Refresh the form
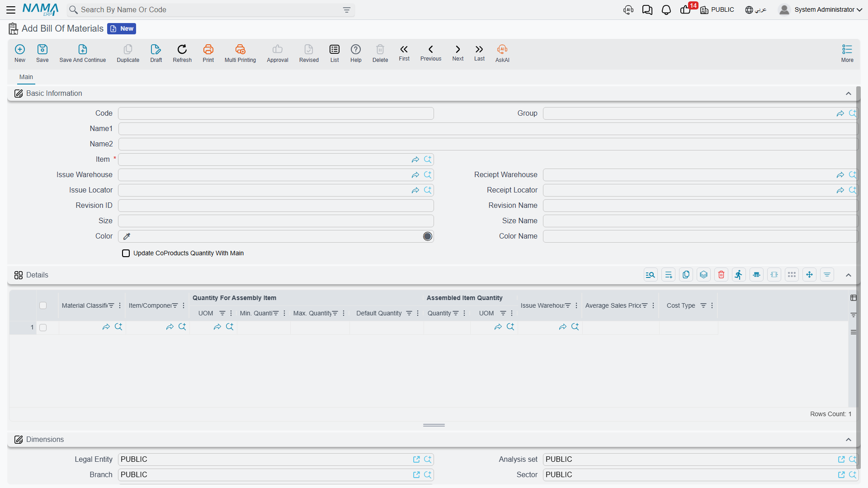868x488 pixels. click(182, 53)
